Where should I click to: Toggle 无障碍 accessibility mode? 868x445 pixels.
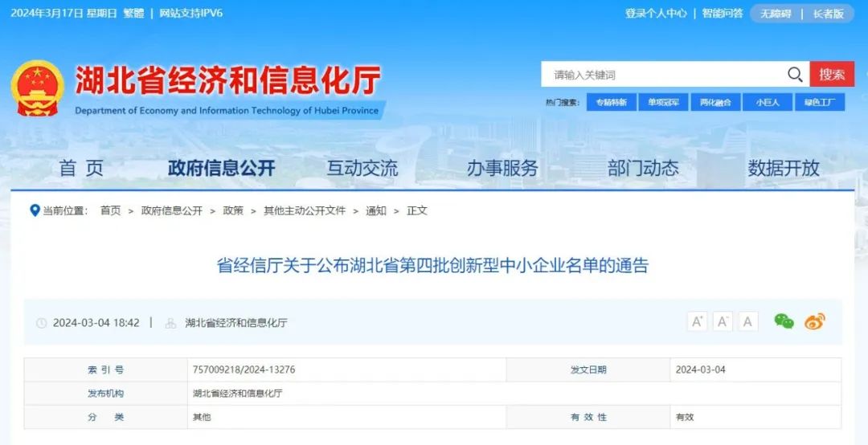click(776, 14)
